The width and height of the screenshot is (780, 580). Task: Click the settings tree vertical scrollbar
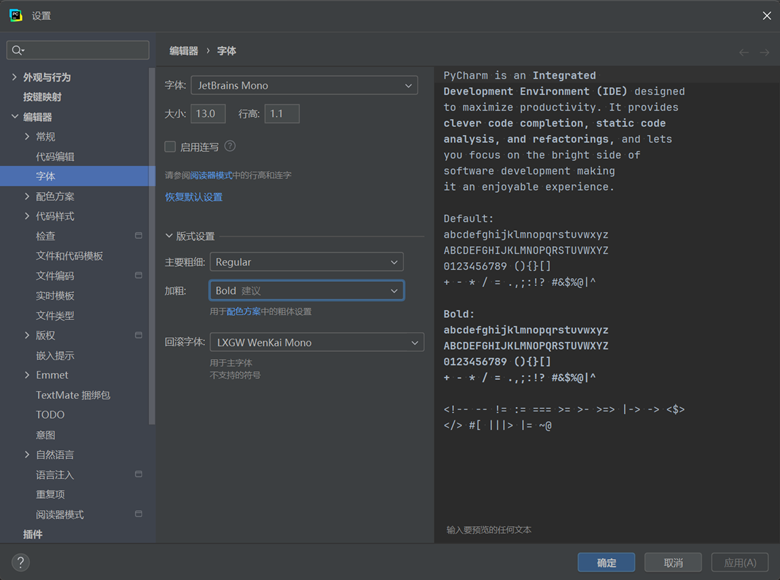pos(152,246)
